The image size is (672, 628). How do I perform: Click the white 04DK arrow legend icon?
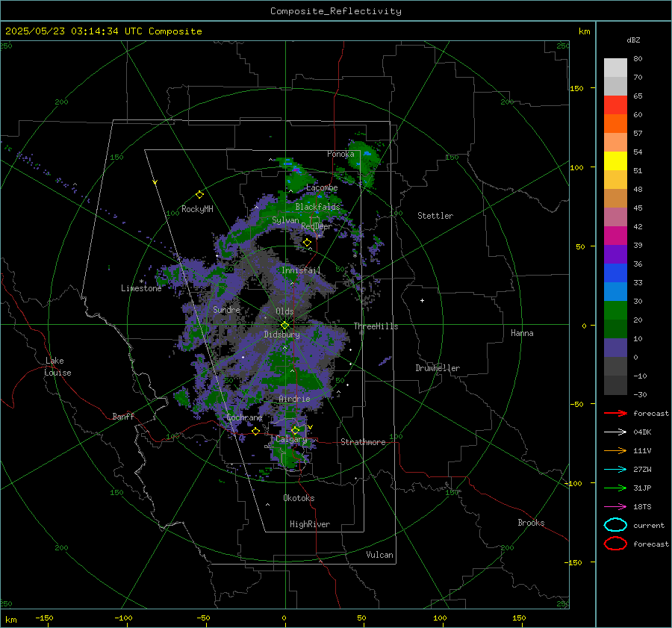coord(615,432)
